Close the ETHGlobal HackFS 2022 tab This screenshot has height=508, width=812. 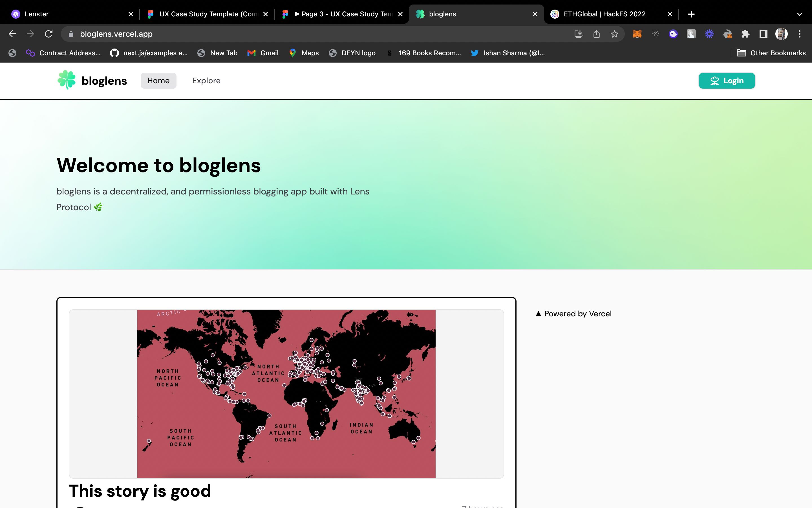[670, 14]
